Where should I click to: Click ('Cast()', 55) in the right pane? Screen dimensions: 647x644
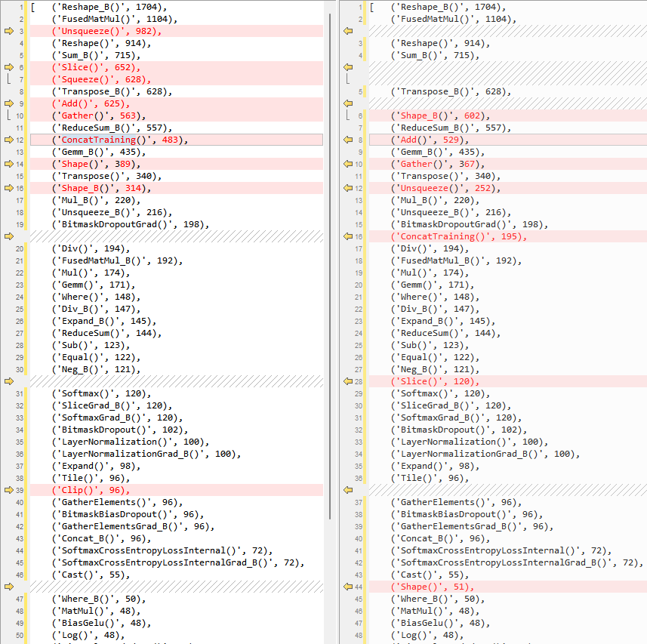coord(430,575)
